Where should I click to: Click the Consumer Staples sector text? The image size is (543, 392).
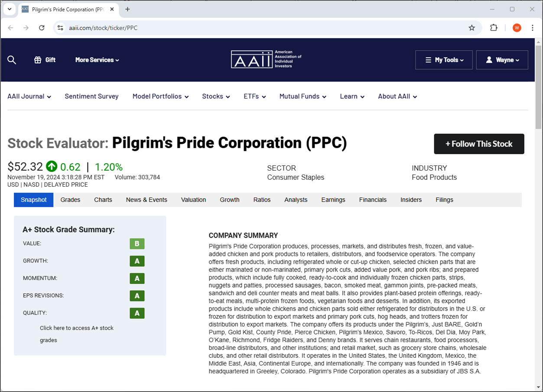296,177
